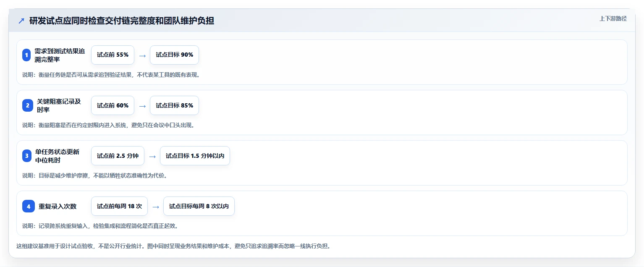Select the 关键阻塞记录及时率 metric name
The width and height of the screenshot is (644, 267).
[x=59, y=105]
